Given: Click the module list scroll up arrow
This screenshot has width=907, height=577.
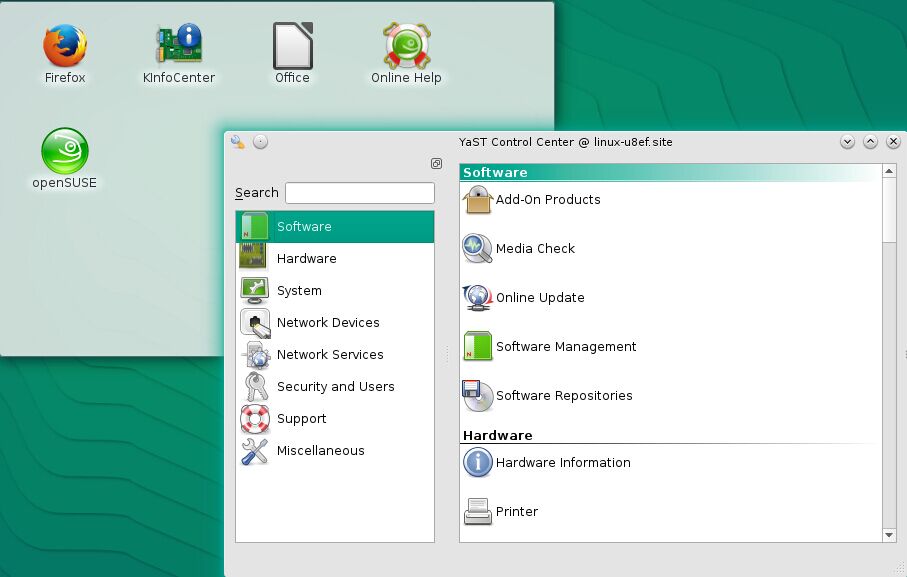Looking at the screenshot, I should [x=889, y=171].
